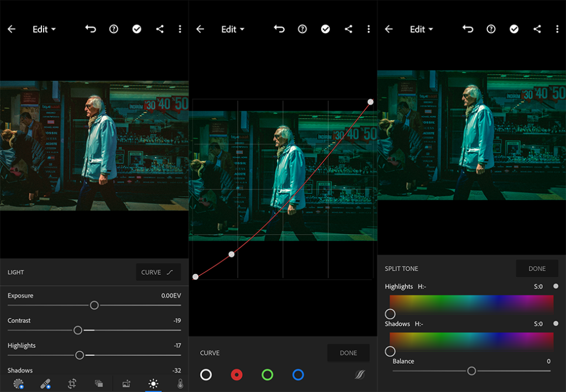Tap photo preview in left screen
This screenshot has height=392, width=566.
coord(94,146)
